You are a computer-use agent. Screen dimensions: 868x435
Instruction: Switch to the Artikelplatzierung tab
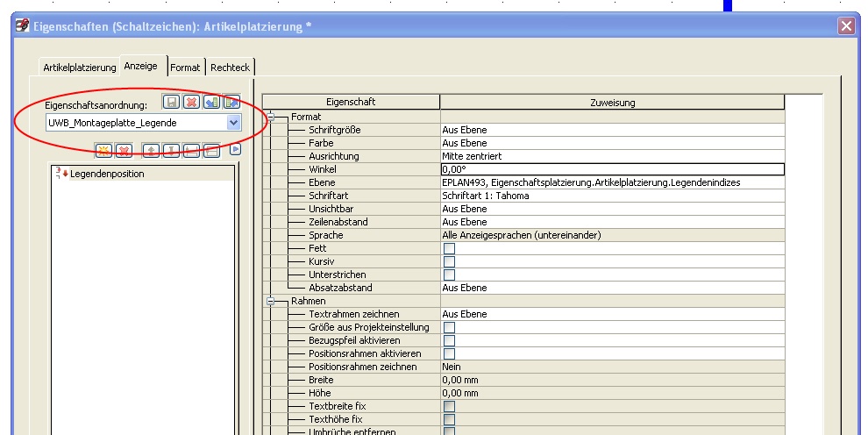click(x=79, y=68)
